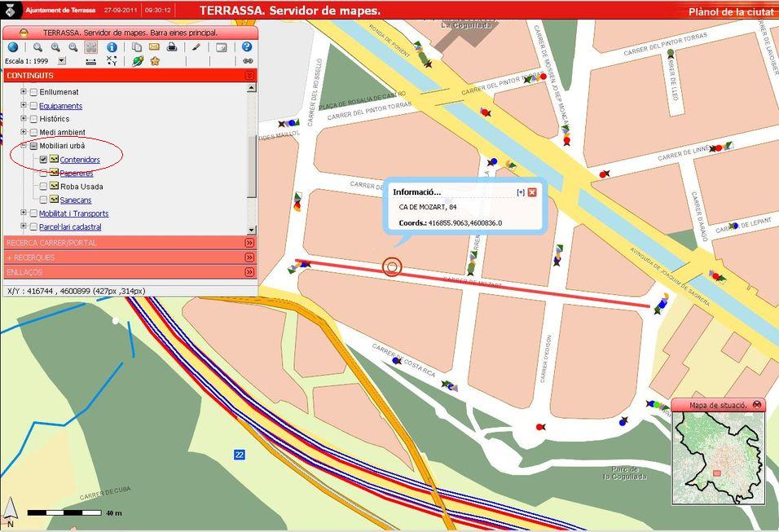Enable the Parcel·lari cadastral checkbox
This screenshot has height=532, width=779.
pyautogui.click(x=33, y=227)
